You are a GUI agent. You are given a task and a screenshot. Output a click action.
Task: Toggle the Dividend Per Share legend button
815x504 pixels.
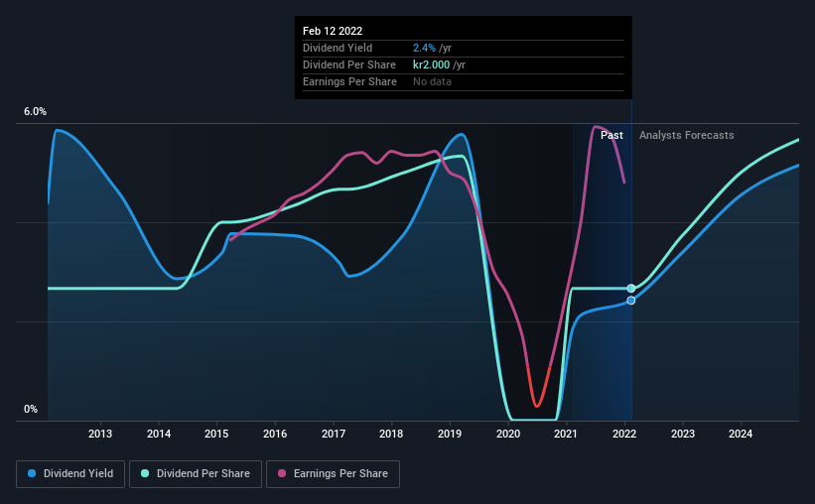coord(196,474)
